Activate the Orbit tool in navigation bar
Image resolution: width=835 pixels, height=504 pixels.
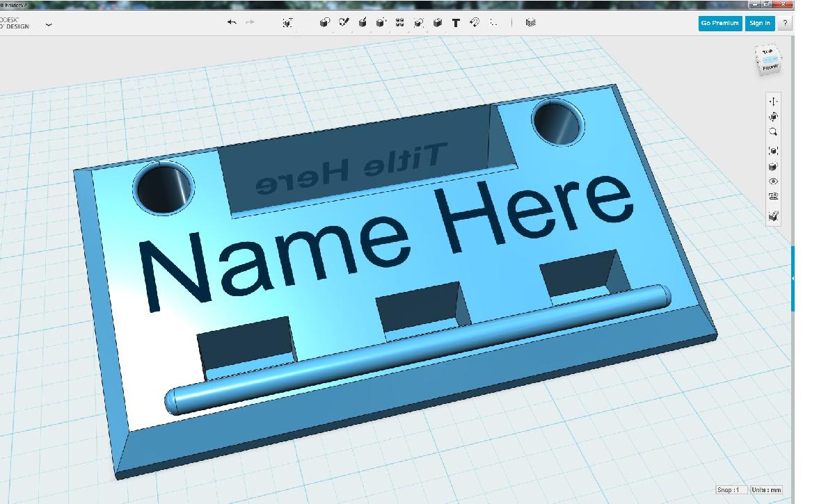point(773,117)
